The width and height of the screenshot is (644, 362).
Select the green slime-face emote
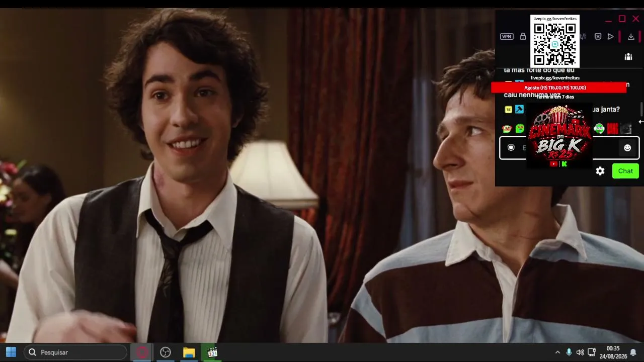[x=520, y=129]
